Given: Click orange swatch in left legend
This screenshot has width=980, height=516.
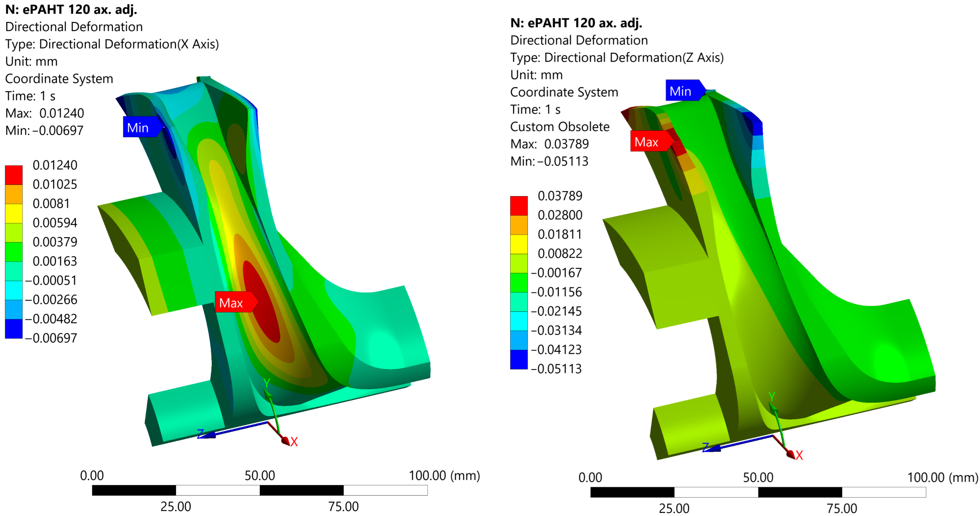Looking at the screenshot, I should pos(14,194).
